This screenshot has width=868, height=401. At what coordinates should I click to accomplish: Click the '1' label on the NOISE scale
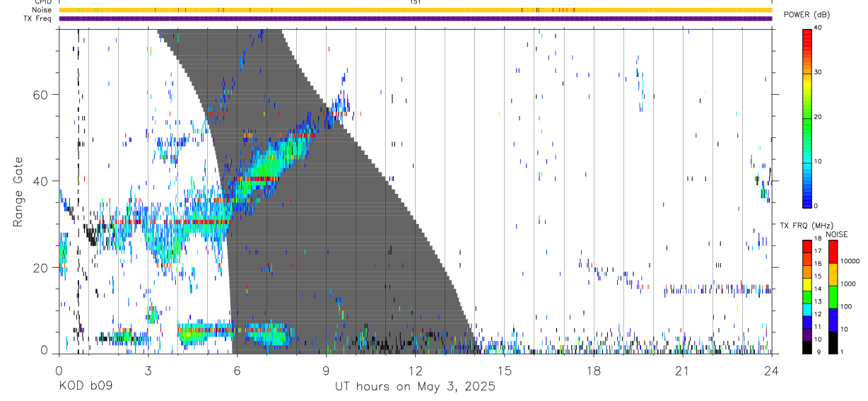[843, 354]
